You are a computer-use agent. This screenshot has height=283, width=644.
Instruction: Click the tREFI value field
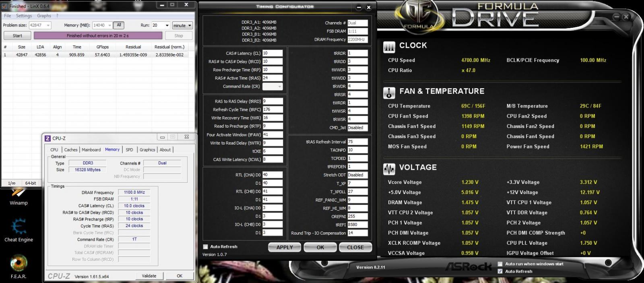point(357,225)
